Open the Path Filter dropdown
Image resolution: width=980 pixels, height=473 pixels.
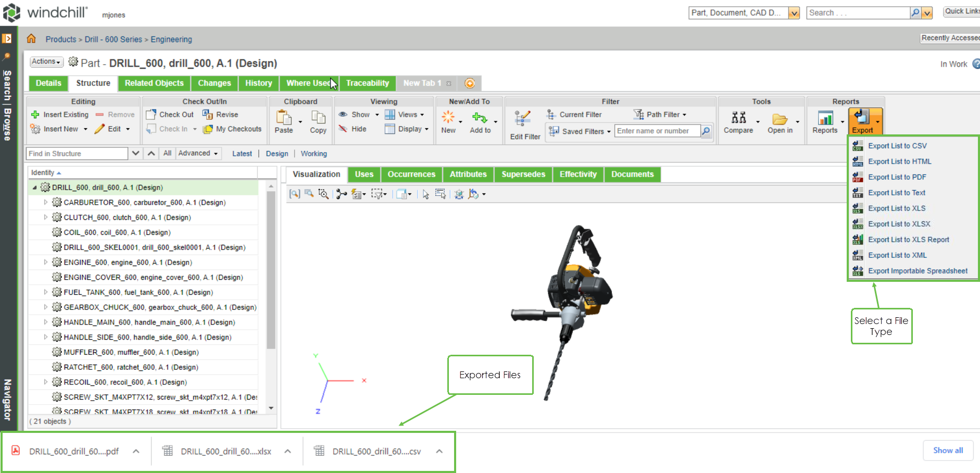pyautogui.click(x=660, y=115)
